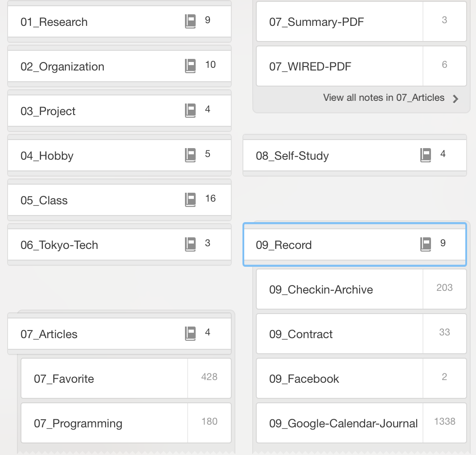Viewport: 476px width, 455px height.
Task: Click the notebook icon in 09_Record stack
Action: tap(426, 245)
